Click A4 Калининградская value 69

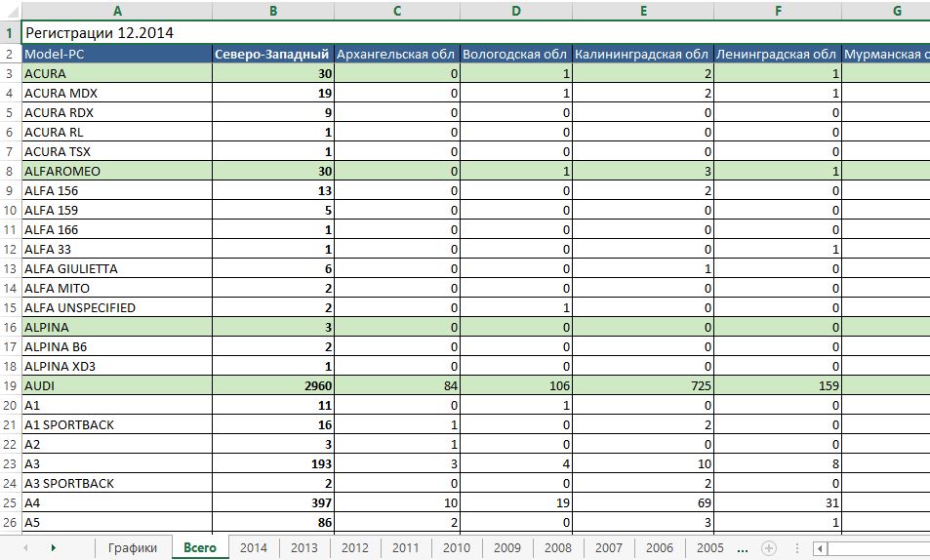tap(643, 503)
